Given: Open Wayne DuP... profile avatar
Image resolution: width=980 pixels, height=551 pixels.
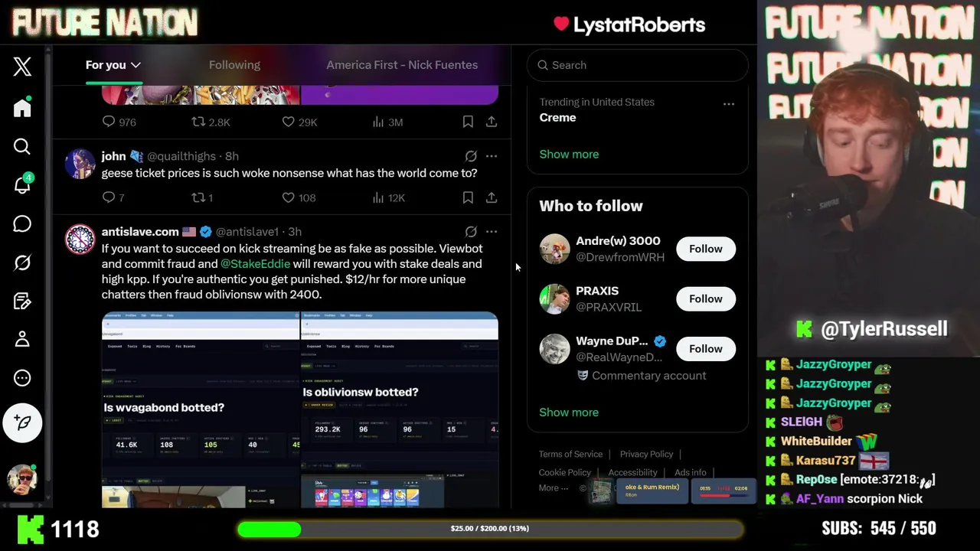Looking at the screenshot, I should [554, 349].
